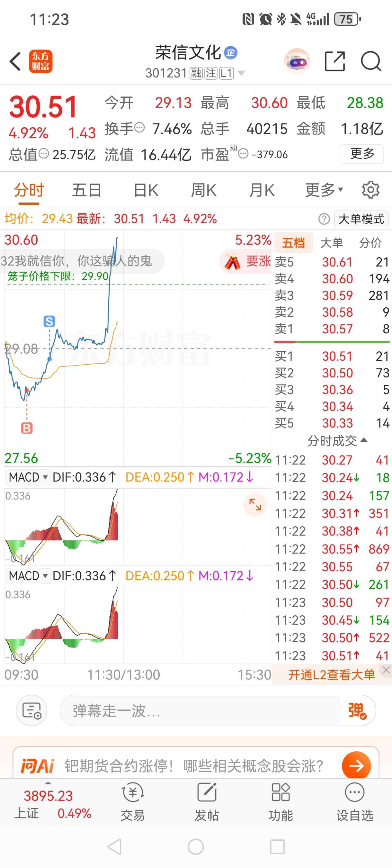Tap the 卖1 30.57 order row
392x868 pixels.
332,329
